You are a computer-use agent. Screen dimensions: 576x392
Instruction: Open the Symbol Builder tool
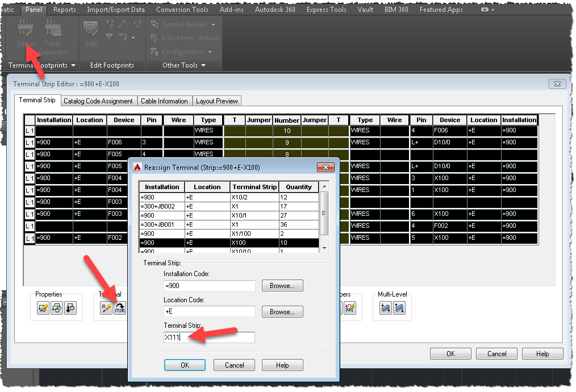click(x=179, y=24)
